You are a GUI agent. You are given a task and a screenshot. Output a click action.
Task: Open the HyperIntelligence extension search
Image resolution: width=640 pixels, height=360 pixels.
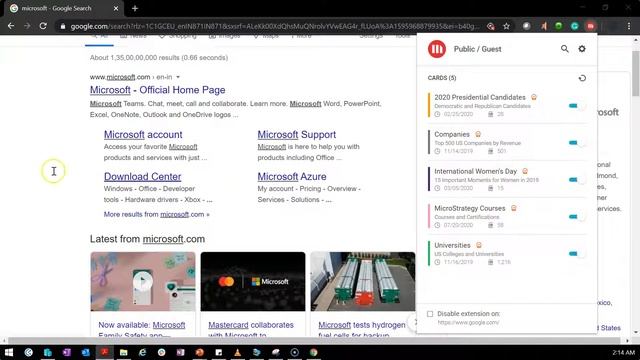[x=564, y=49]
